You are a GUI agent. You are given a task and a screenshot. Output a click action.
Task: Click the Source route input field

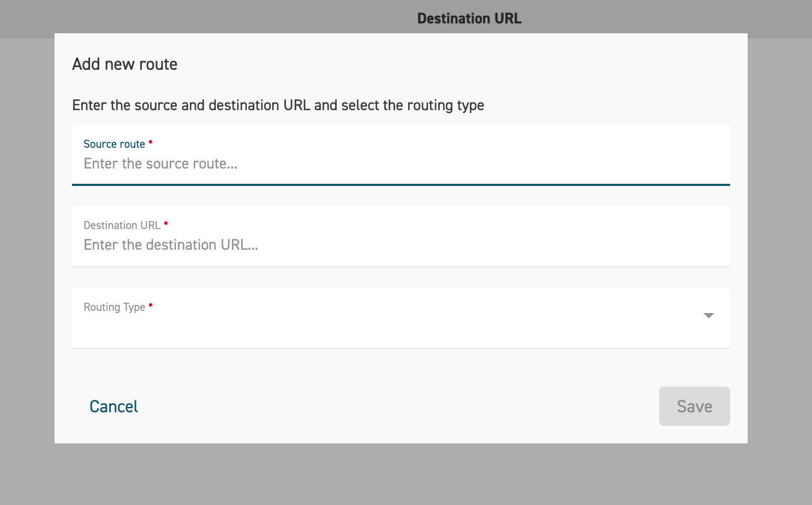[401, 164]
